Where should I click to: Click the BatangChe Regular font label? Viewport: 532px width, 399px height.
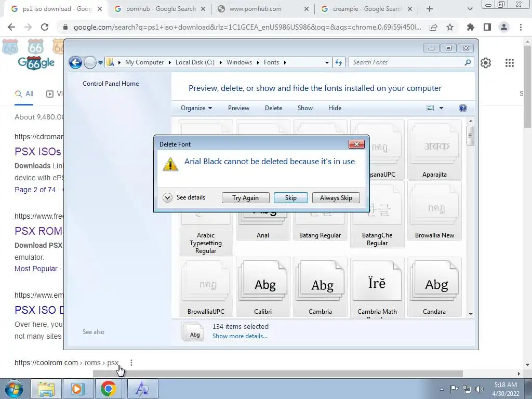coord(377,239)
